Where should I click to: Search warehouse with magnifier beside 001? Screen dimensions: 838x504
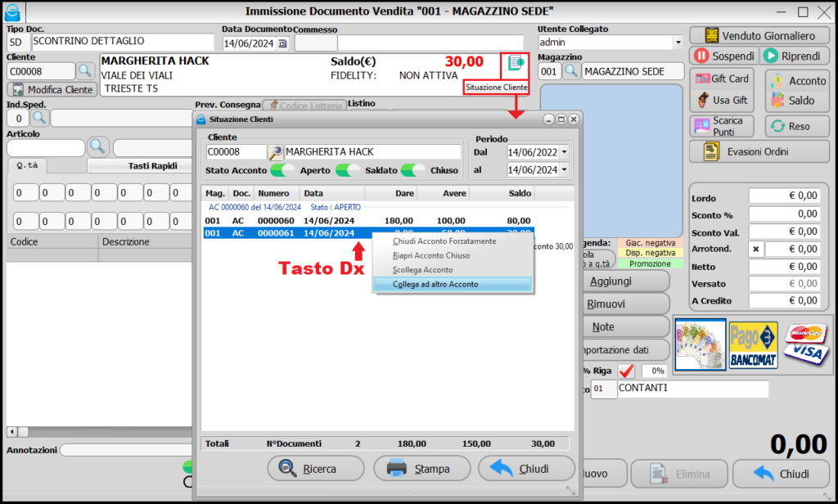570,71
